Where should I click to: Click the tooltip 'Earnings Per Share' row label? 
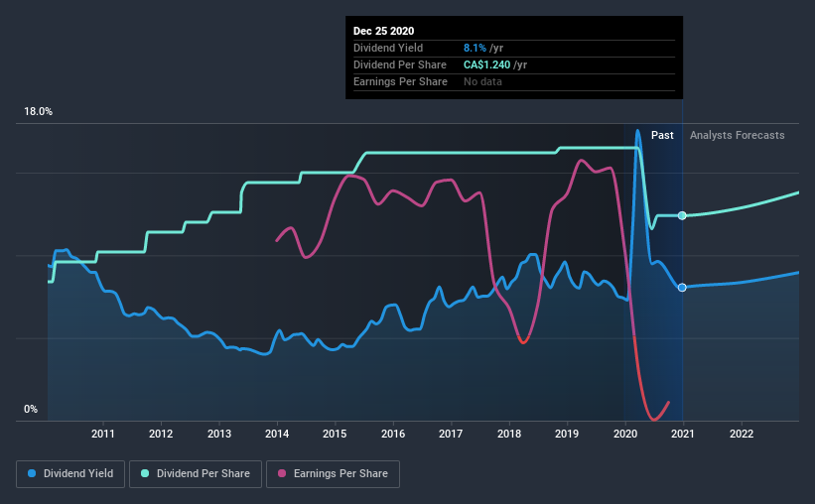[x=400, y=81]
